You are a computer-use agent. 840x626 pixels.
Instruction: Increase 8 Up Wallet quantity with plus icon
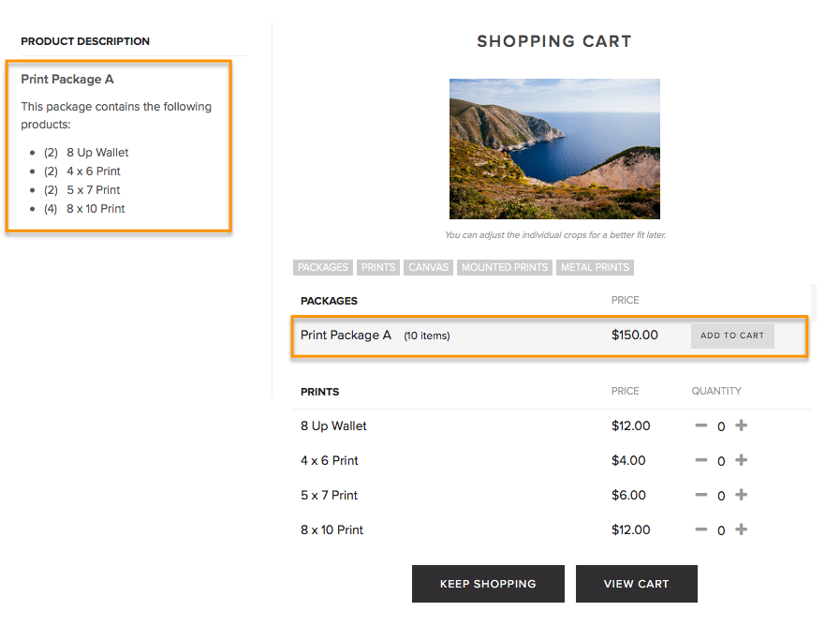tap(741, 425)
